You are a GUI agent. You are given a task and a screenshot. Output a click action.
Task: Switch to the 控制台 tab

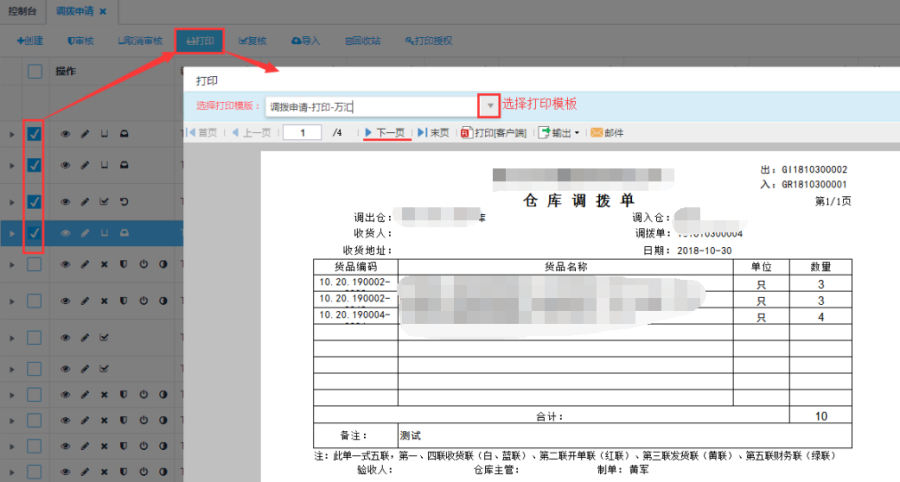(x=20, y=9)
